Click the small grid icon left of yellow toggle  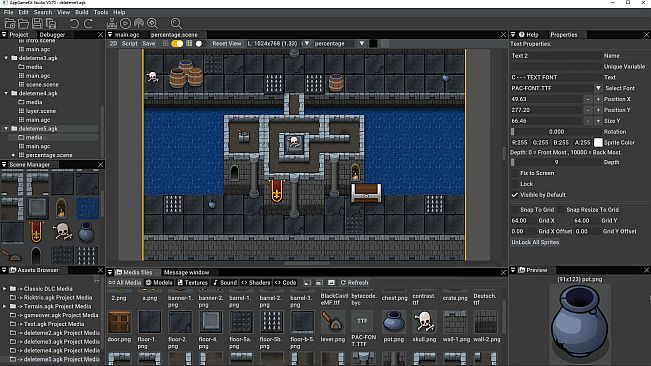[166, 44]
